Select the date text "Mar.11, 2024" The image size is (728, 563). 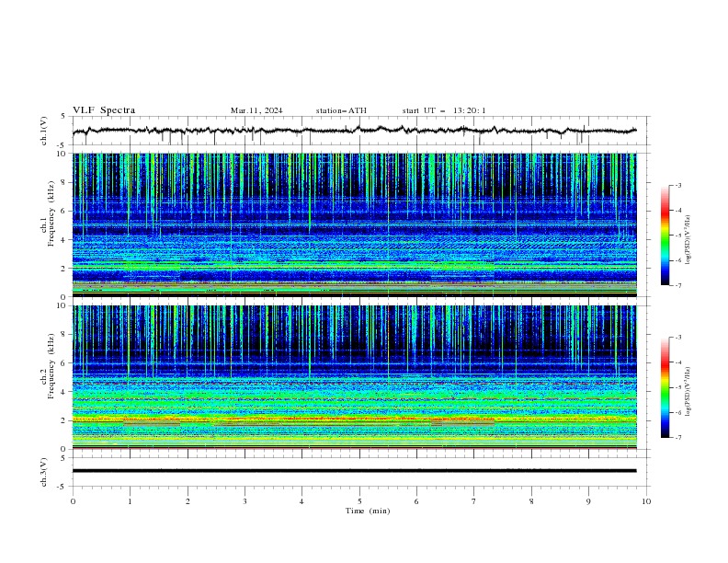tap(256, 110)
